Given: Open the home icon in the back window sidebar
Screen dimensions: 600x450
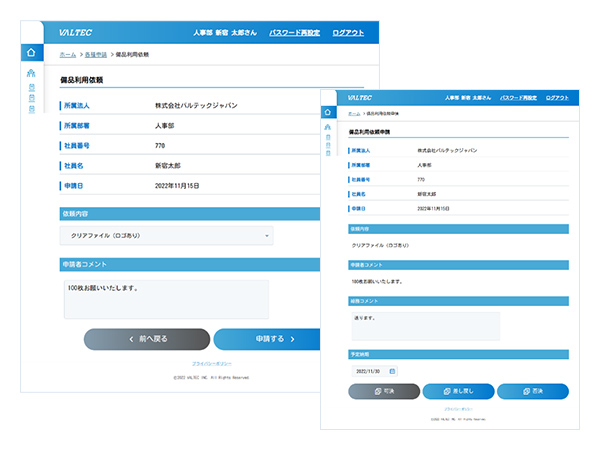Looking at the screenshot, I should point(31,52).
